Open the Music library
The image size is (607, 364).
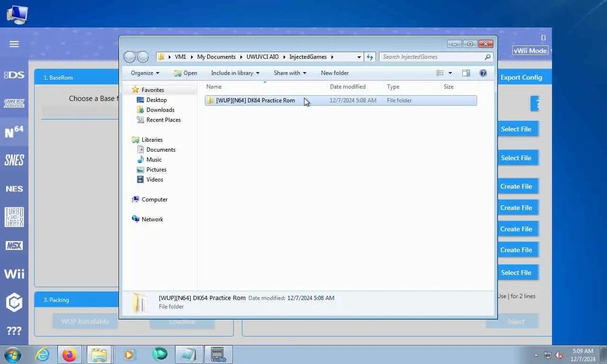[154, 160]
